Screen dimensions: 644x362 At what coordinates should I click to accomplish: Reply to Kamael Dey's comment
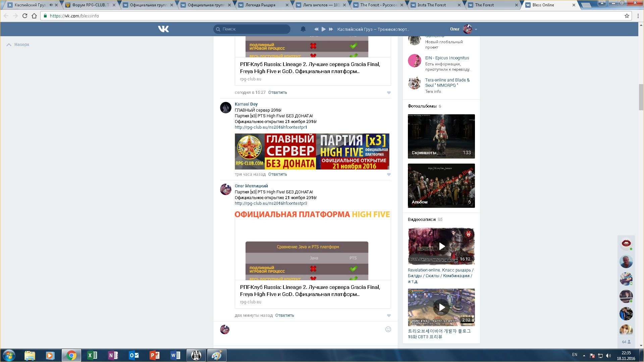pos(277,174)
